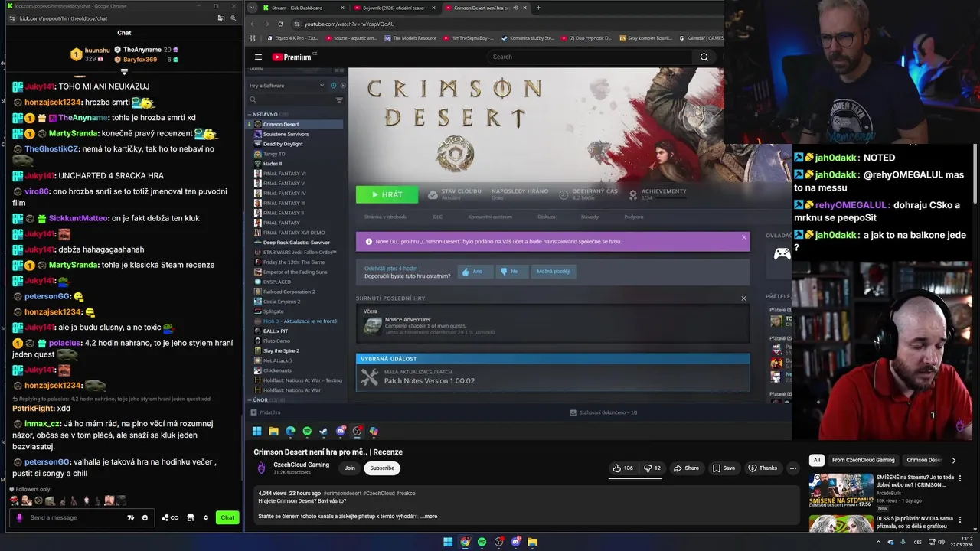
Task: Go back in the browser
Action: click(254, 24)
